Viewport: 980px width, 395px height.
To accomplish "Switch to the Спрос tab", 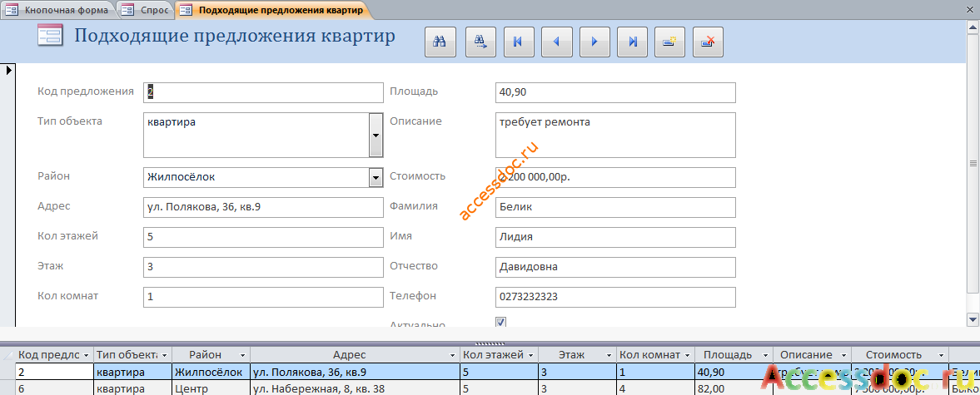I will tap(145, 10).
